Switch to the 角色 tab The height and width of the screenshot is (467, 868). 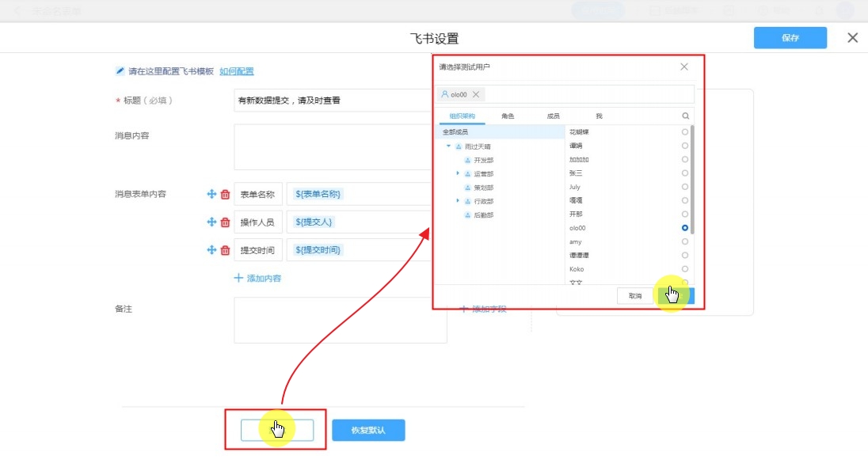tap(508, 116)
